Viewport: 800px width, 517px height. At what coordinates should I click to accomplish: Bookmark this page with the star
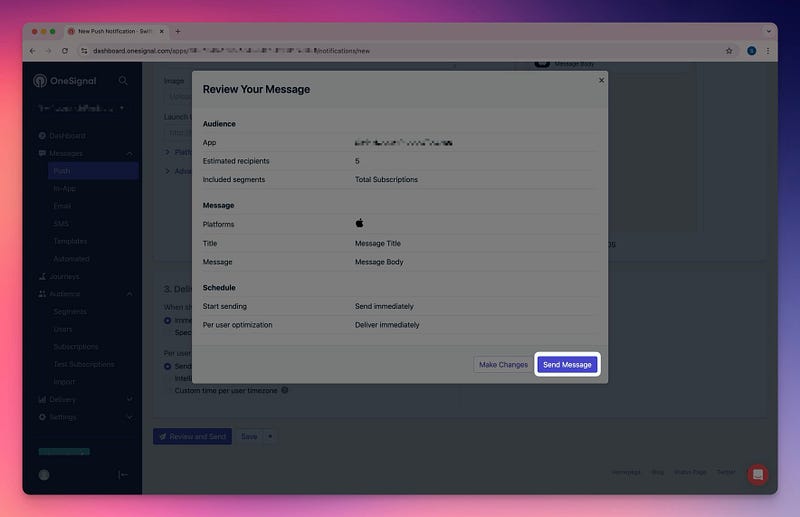pos(729,51)
